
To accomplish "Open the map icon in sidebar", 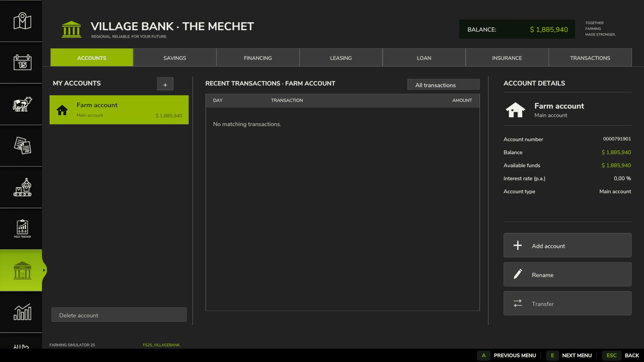I will [22, 21].
